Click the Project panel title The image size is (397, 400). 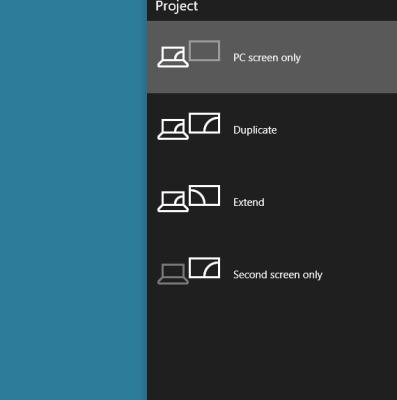(x=177, y=6)
